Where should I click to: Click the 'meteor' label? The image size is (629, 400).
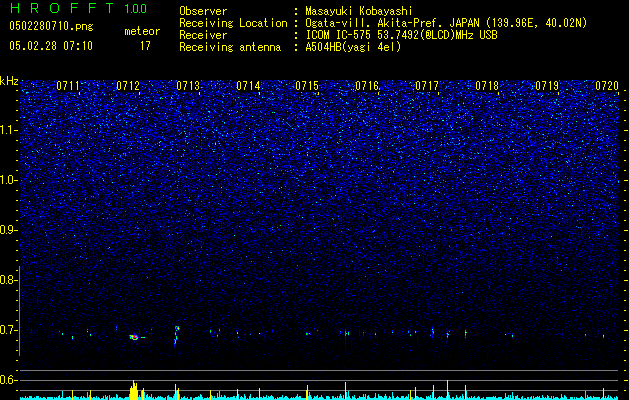tap(142, 31)
